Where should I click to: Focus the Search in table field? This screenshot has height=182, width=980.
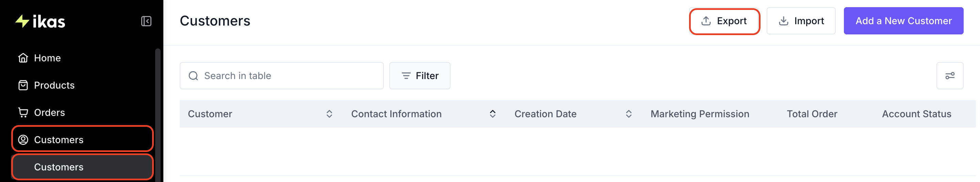coord(281,76)
